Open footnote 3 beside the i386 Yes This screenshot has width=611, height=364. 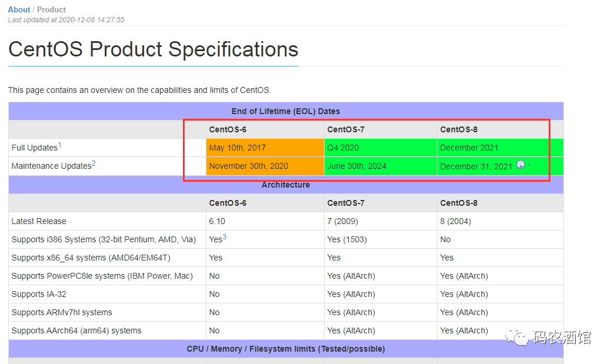[x=225, y=237]
